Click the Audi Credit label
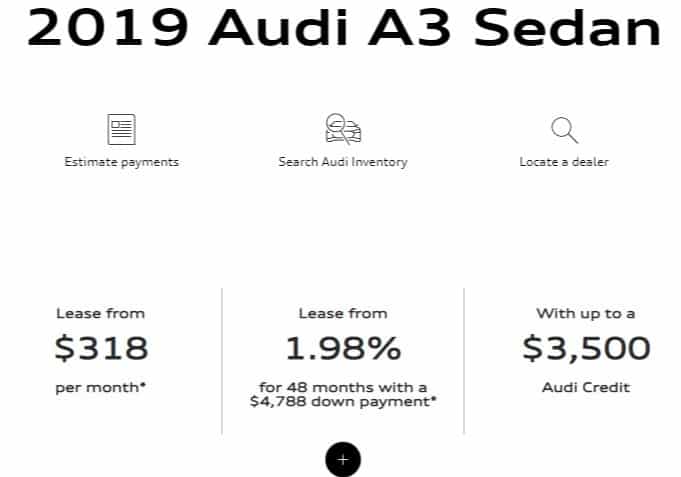Viewport: 681px width, 477px height. pos(586,388)
